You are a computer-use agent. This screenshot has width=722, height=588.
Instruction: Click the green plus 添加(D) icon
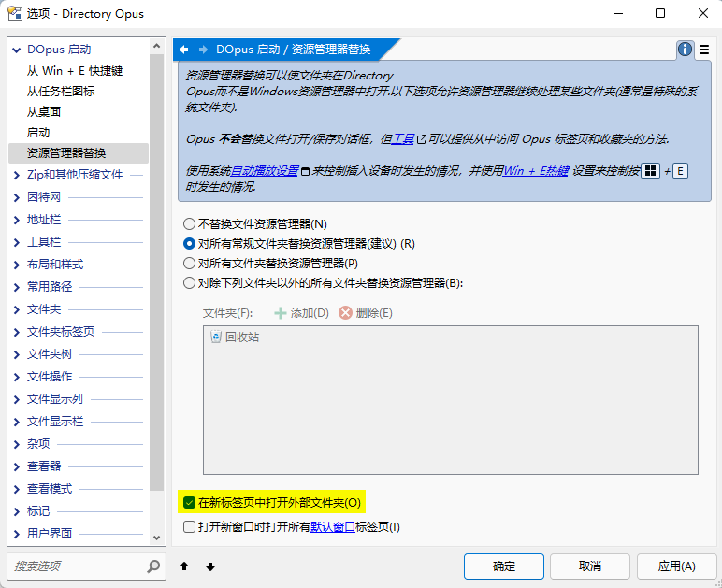tap(280, 313)
